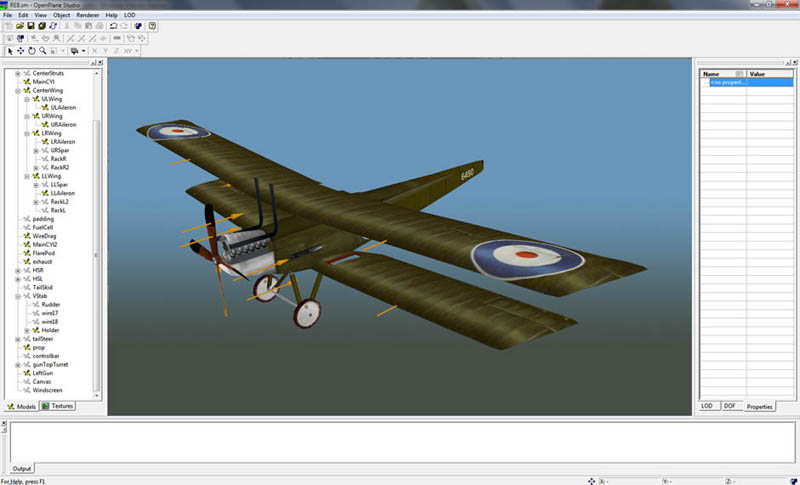Image resolution: width=800 pixels, height=485 pixels.
Task: Switch to the Models tab
Action: tap(21, 406)
